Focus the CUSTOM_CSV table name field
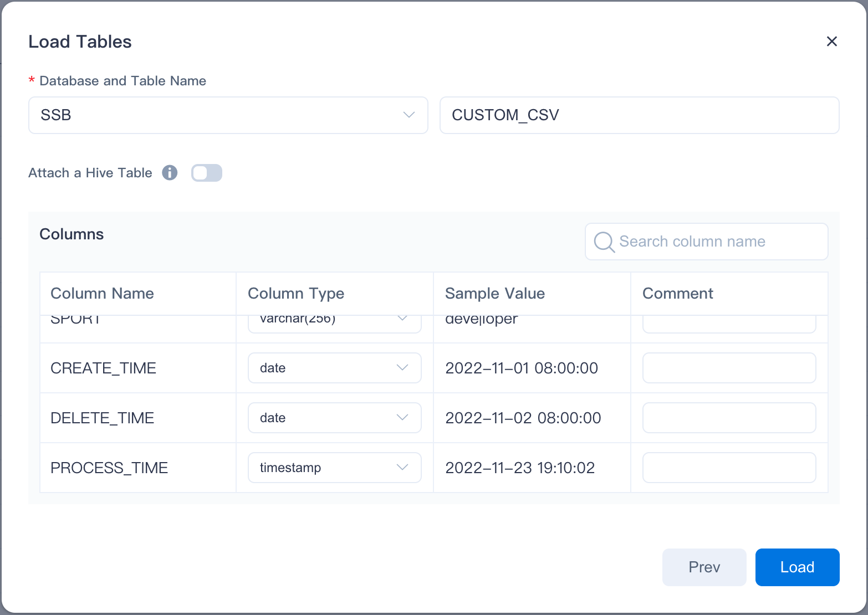 tap(639, 115)
